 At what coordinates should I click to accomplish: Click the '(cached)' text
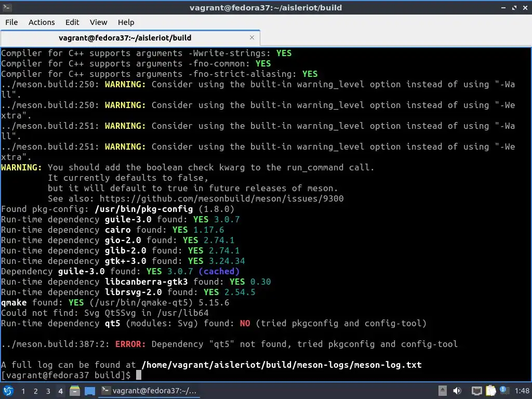(x=219, y=271)
